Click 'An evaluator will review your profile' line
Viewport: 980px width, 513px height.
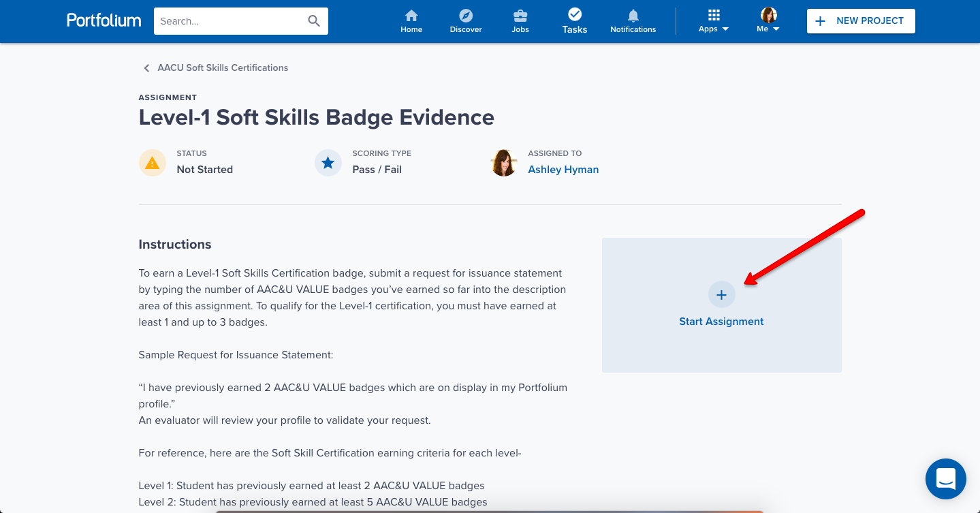[285, 420]
